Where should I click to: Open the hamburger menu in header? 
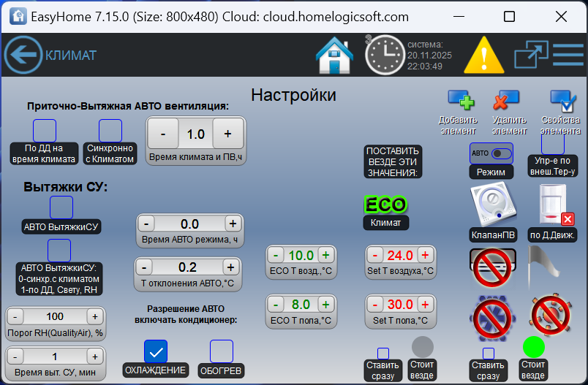568,55
